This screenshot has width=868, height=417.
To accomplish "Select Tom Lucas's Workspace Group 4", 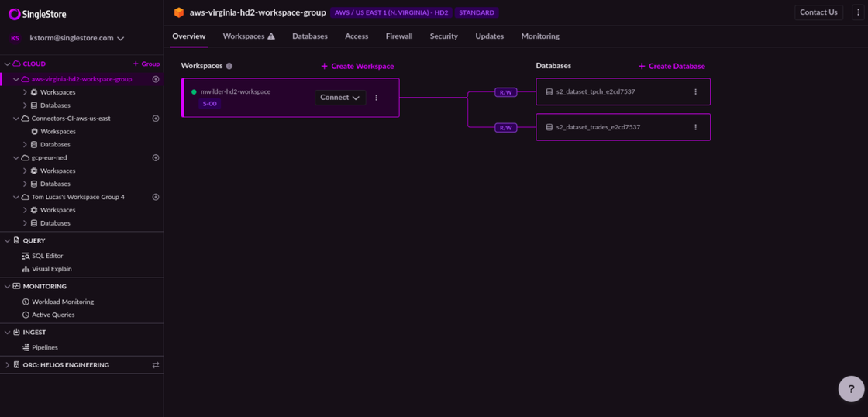I will 78,197.
